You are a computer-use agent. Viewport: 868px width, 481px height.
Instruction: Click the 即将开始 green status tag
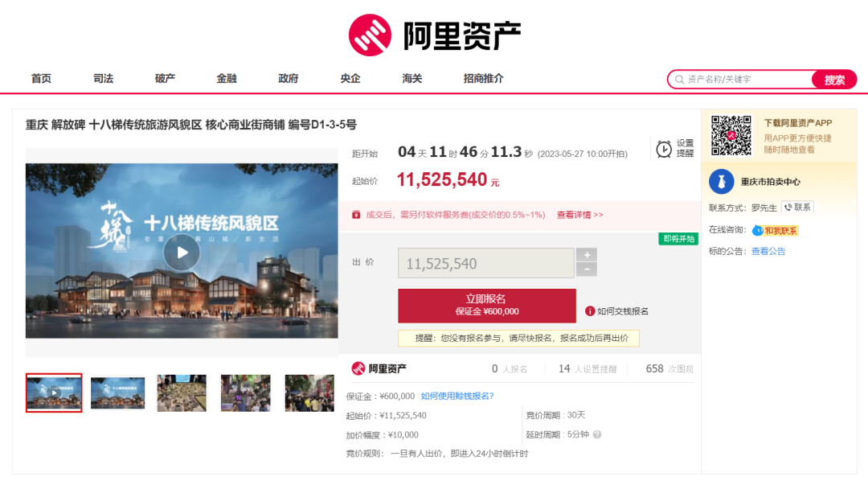pos(678,239)
